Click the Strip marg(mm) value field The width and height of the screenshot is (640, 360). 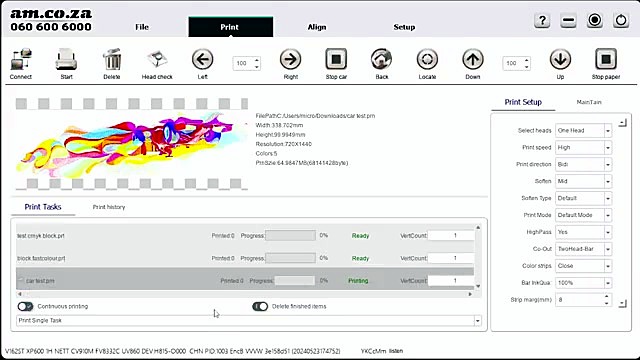(579, 300)
